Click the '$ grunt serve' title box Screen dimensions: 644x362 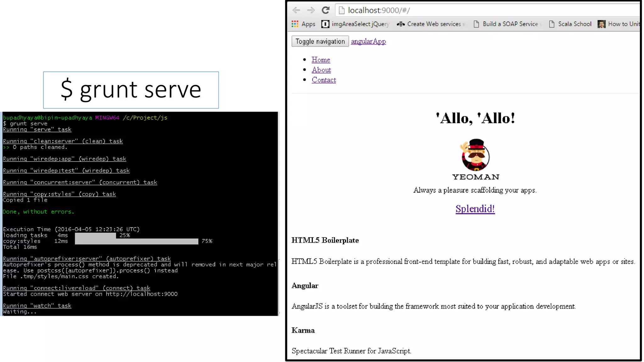[131, 90]
